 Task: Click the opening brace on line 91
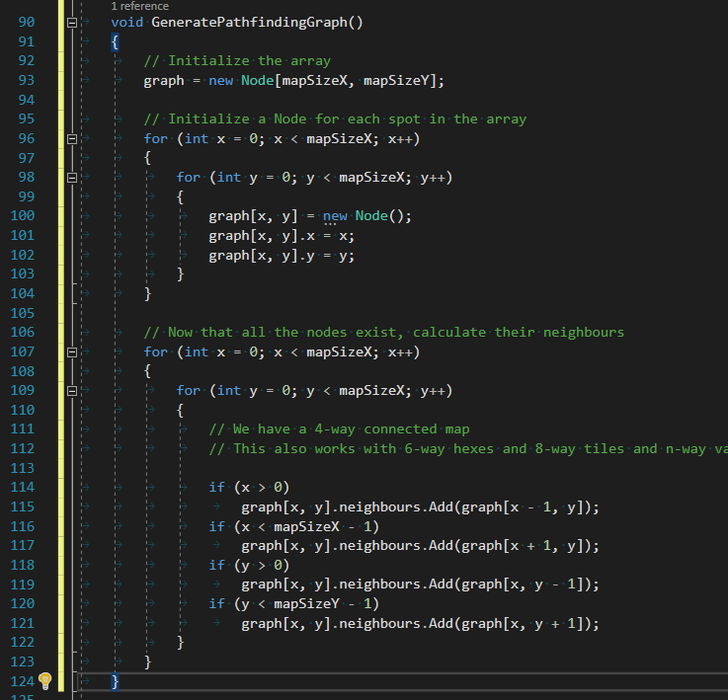pos(116,42)
